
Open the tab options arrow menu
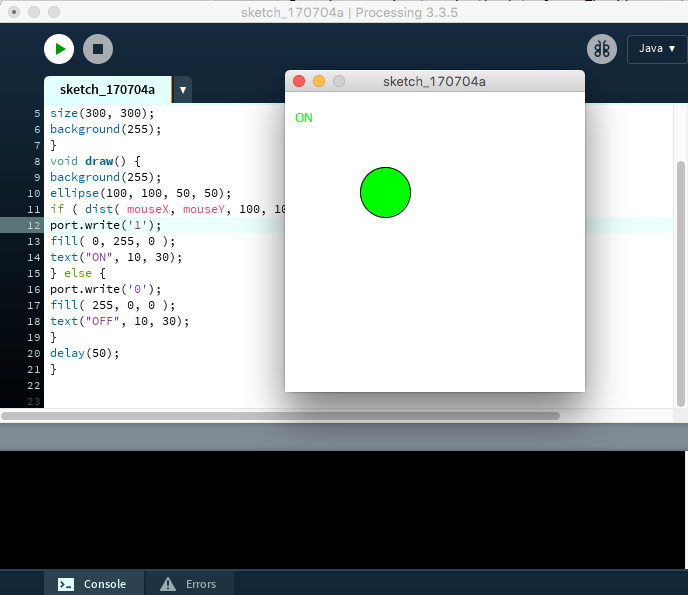(183, 90)
